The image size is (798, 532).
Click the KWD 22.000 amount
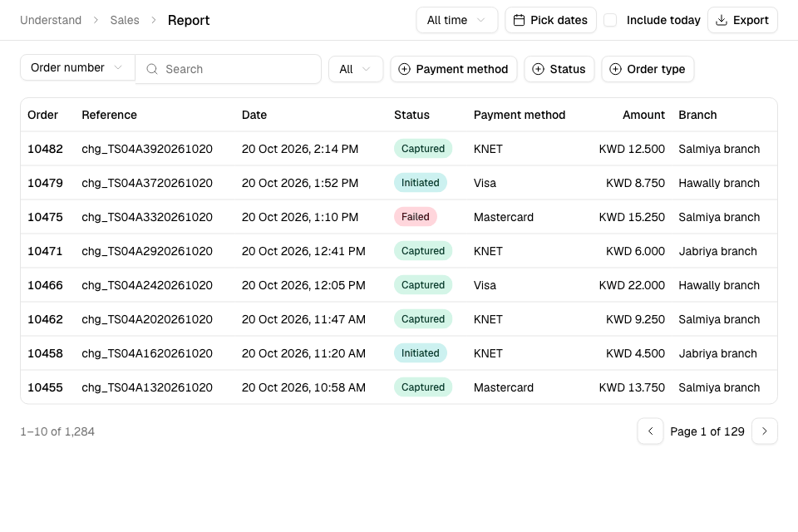point(632,286)
